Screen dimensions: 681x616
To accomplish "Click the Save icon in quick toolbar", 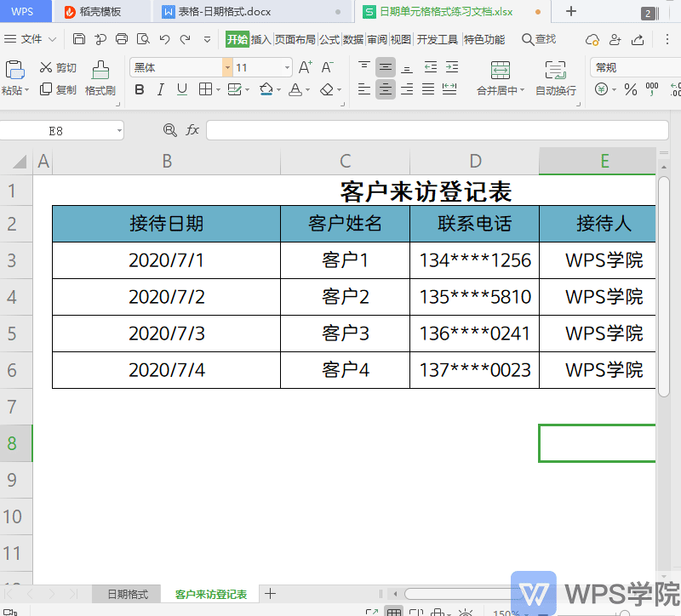I will [78, 39].
